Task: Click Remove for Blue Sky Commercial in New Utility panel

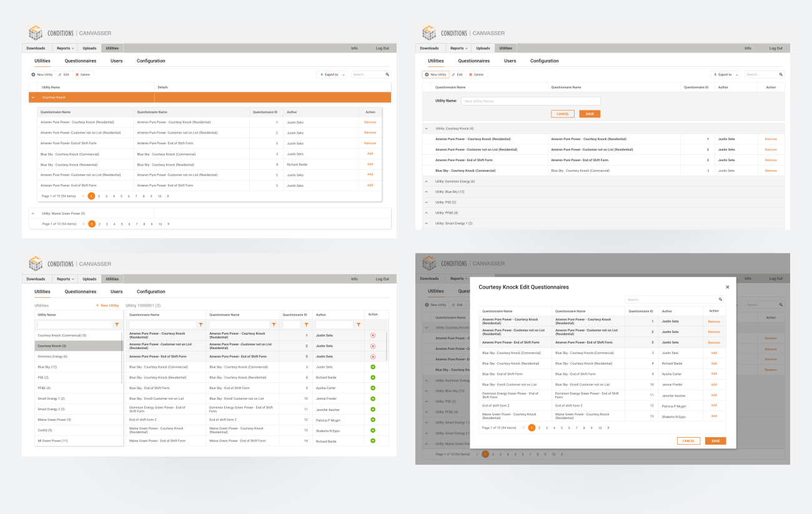Action: [771, 171]
